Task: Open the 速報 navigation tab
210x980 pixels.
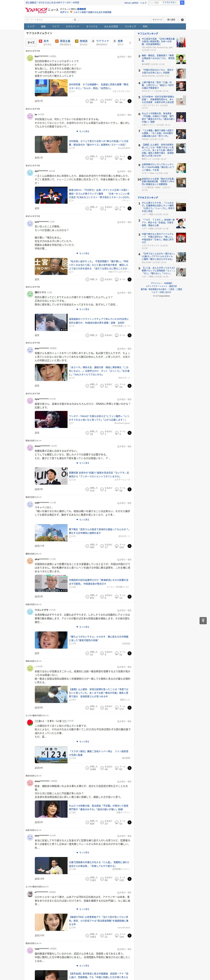Action: pyautogui.click(x=43, y=27)
